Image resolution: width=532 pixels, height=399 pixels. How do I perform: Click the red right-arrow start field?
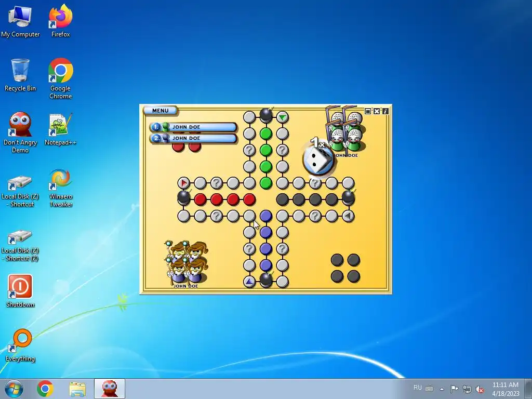pos(183,183)
